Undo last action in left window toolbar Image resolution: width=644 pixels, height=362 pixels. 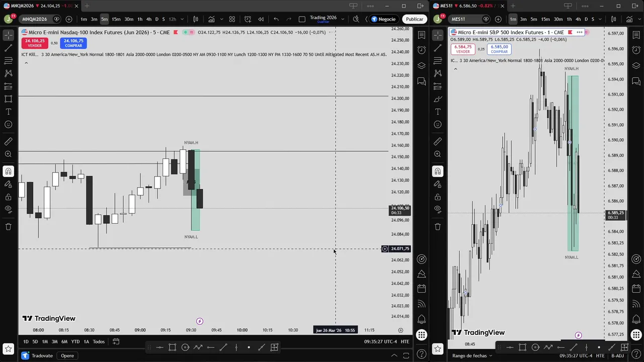(276, 19)
